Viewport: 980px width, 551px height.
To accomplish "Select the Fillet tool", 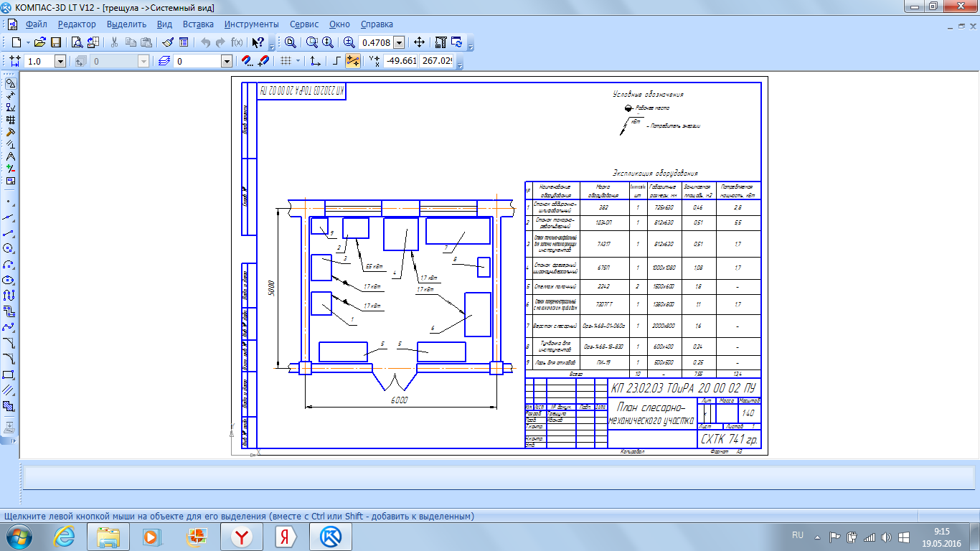I will [9, 359].
